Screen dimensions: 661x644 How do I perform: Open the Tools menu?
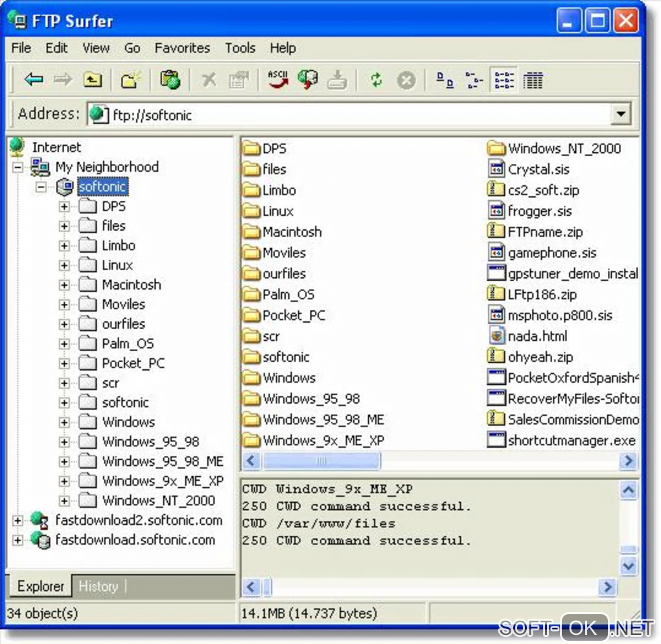click(240, 48)
